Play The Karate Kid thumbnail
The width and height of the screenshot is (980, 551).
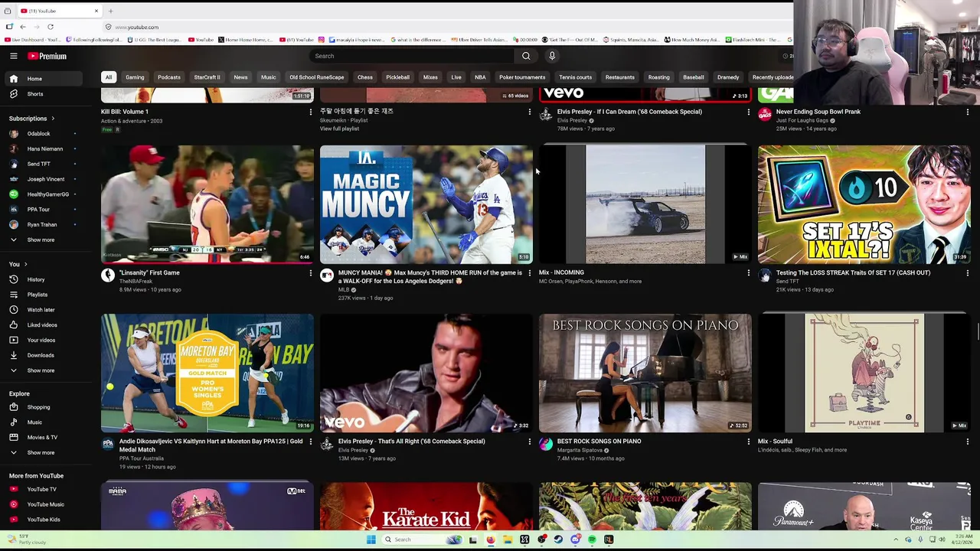tap(426, 506)
